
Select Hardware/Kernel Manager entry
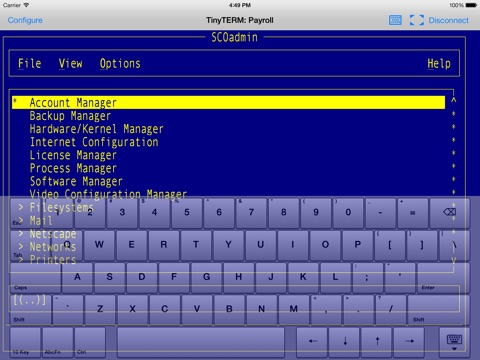(x=96, y=129)
